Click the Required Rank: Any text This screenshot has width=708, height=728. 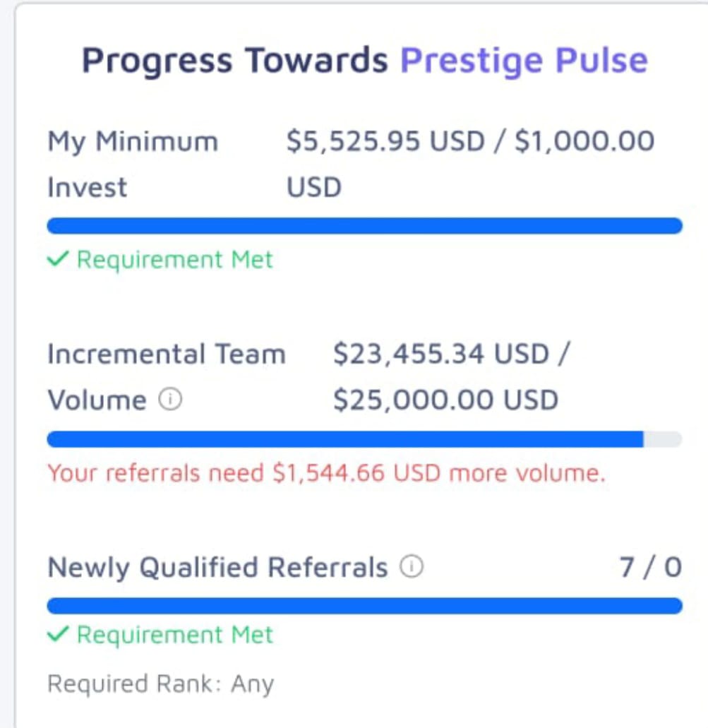160,684
